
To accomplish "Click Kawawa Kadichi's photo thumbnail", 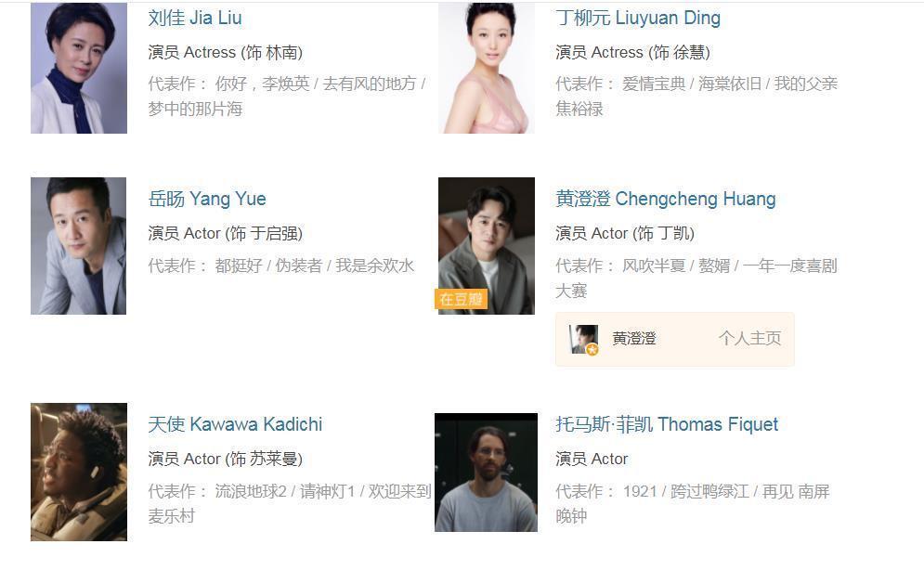I will pyautogui.click(x=79, y=472).
